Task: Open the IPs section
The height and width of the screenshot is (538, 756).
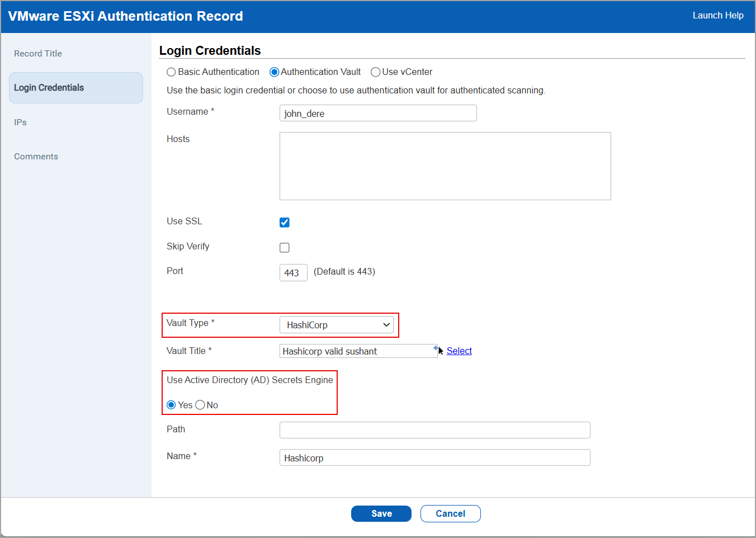Action: tap(20, 122)
